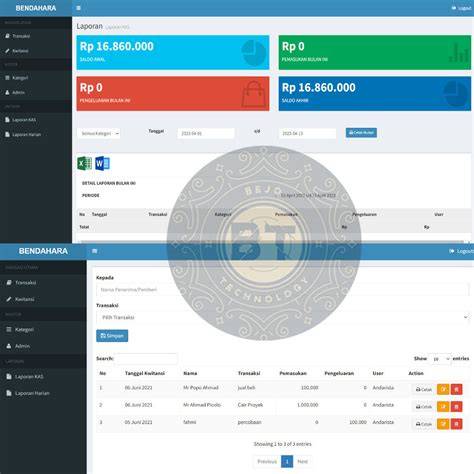The width and height of the screenshot is (474, 474).
Task: Log out from the Kwitansi form page header
Action: [x=462, y=251]
